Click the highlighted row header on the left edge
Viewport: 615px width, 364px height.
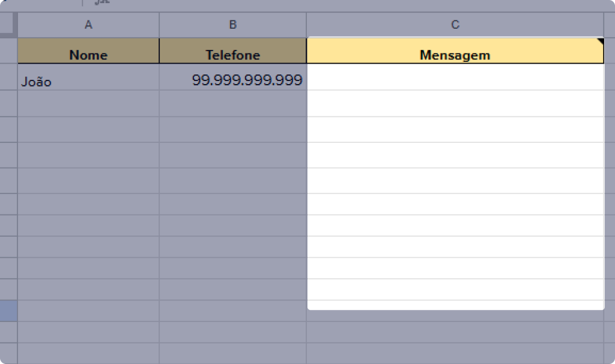click(x=8, y=311)
